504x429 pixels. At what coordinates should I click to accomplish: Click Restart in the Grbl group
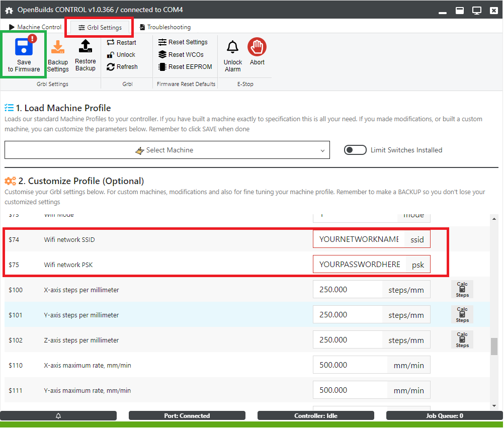tap(122, 43)
